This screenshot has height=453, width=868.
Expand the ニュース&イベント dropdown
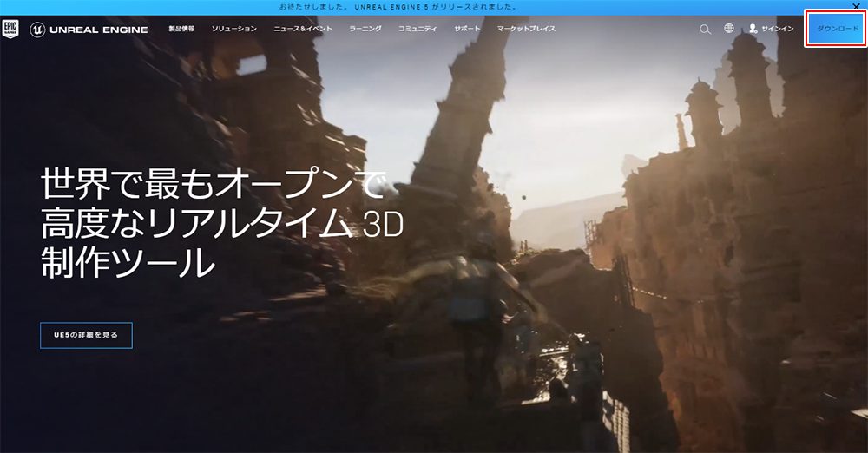(302, 29)
